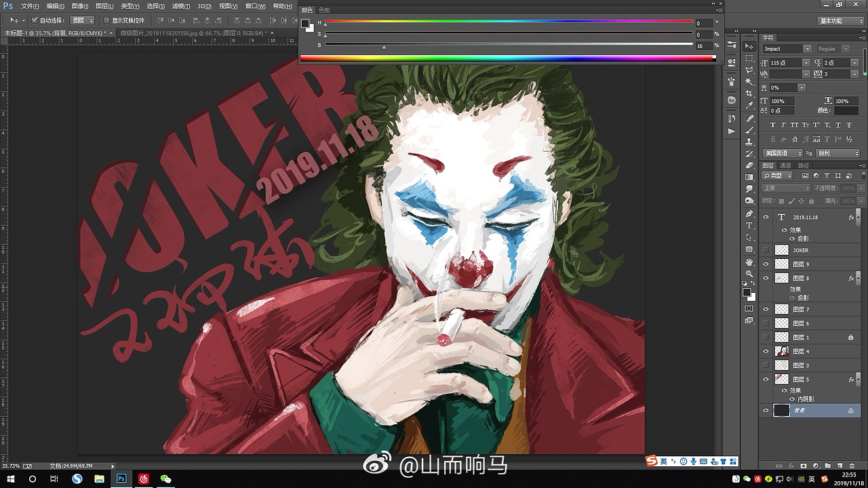The image size is (868, 488).
Task: Switch to 微信图片_20191118201558.jpg document tab
Action: pos(195,32)
